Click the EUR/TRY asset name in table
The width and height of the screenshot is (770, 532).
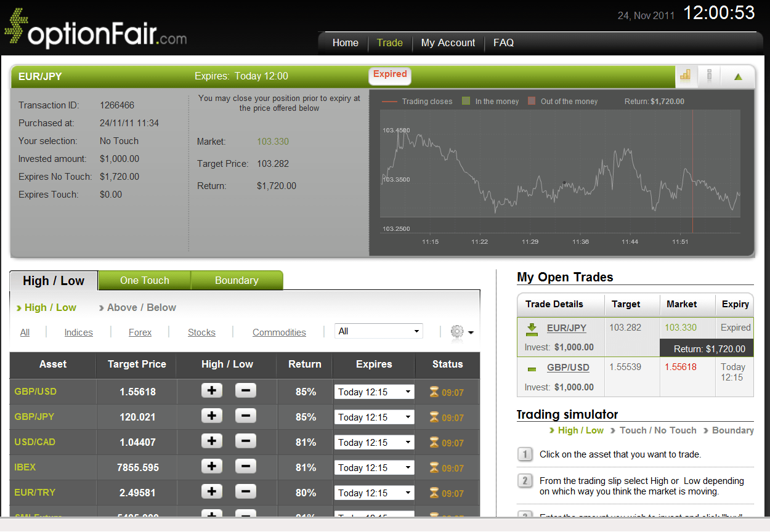(x=34, y=492)
